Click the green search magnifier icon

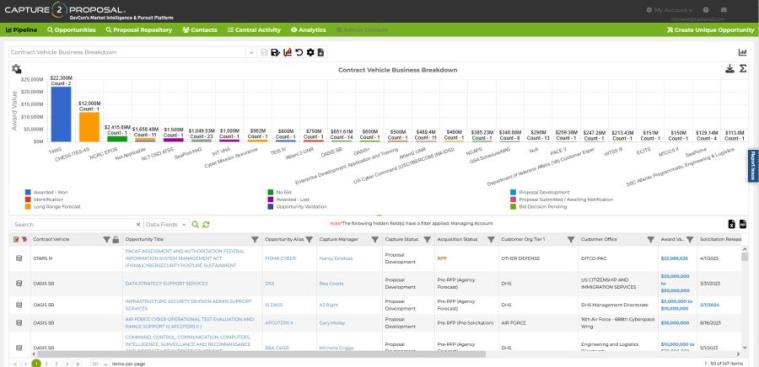[196, 225]
